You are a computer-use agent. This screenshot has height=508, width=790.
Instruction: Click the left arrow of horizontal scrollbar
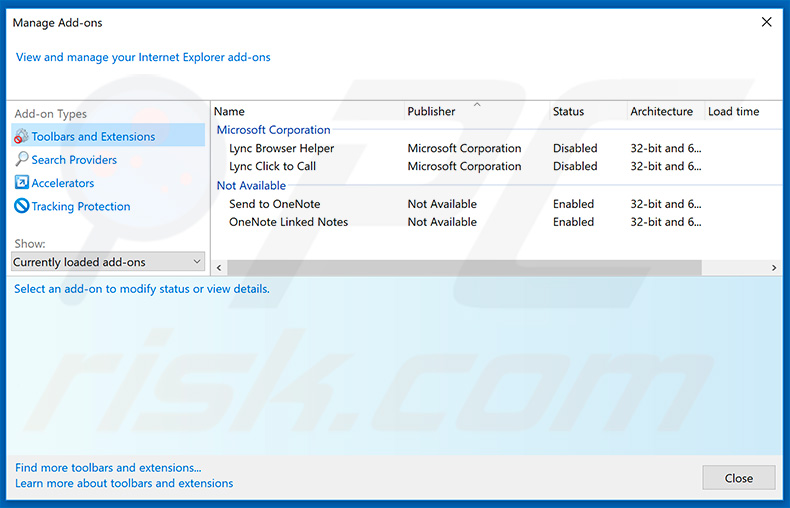click(x=219, y=268)
